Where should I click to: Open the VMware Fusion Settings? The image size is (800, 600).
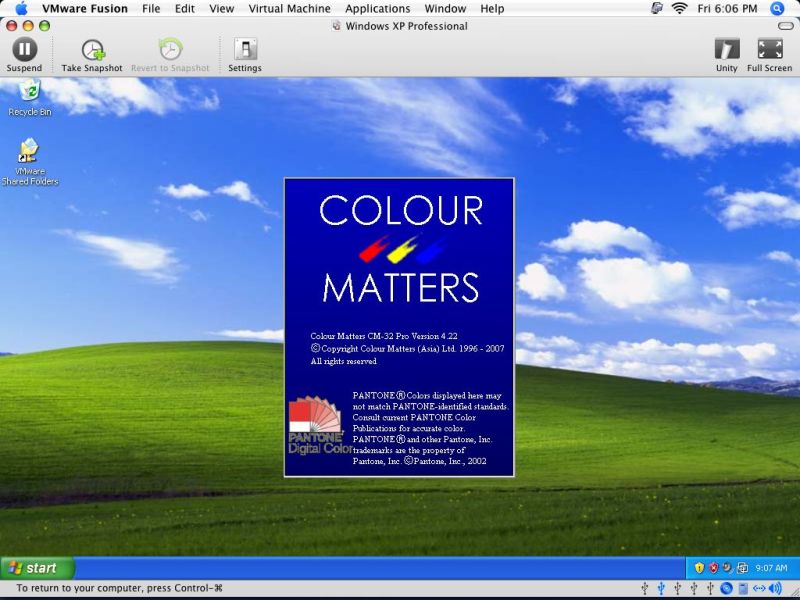pos(245,55)
